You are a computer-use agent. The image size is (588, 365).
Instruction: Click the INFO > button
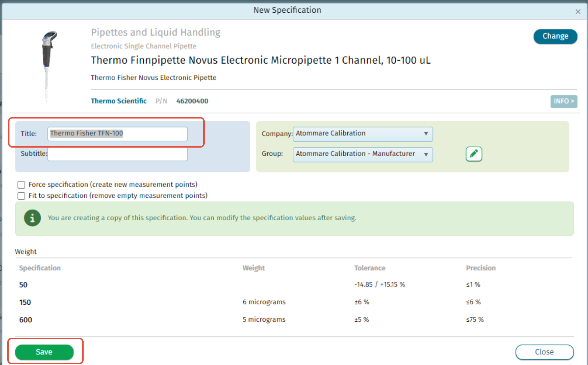pyautogui.click(x=564, y=101)
